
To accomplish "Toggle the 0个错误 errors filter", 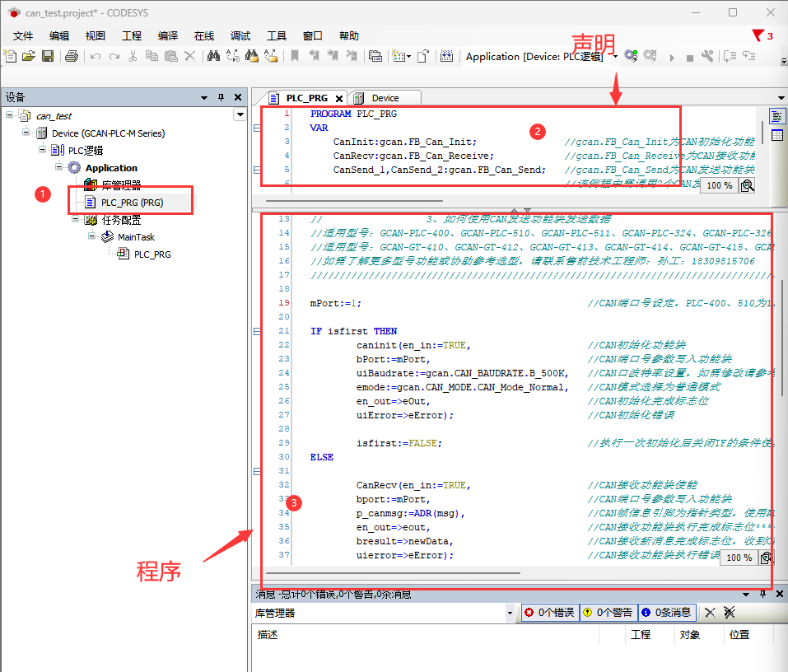I will coord(550,612).
